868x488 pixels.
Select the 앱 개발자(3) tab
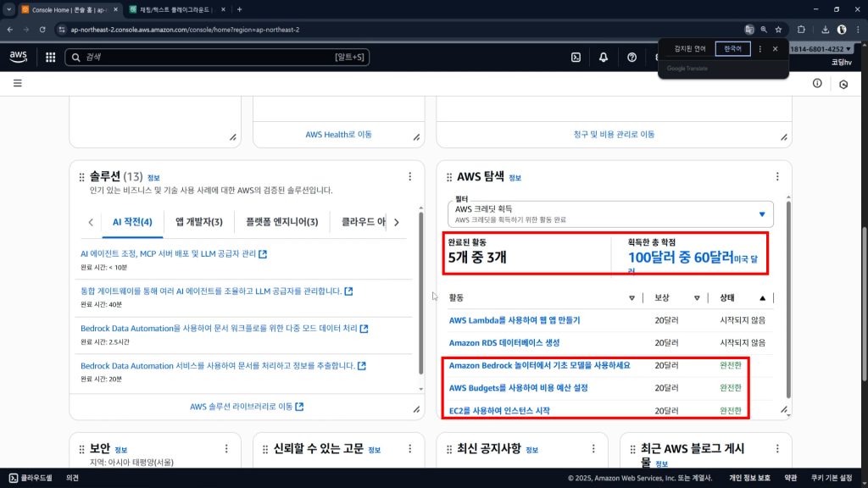[x=198, y=222]
